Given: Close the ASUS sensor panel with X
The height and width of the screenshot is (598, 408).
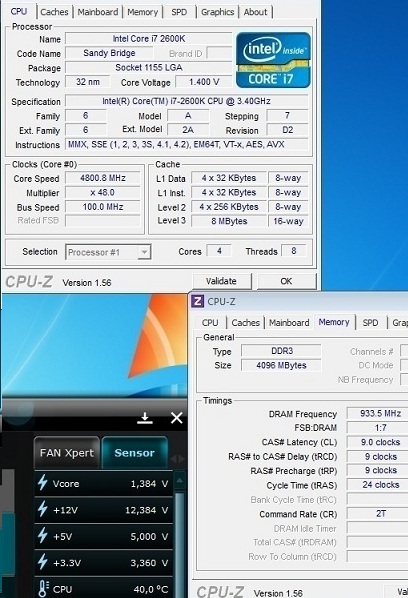Looking at the screenshot, I should click(177, 418).
